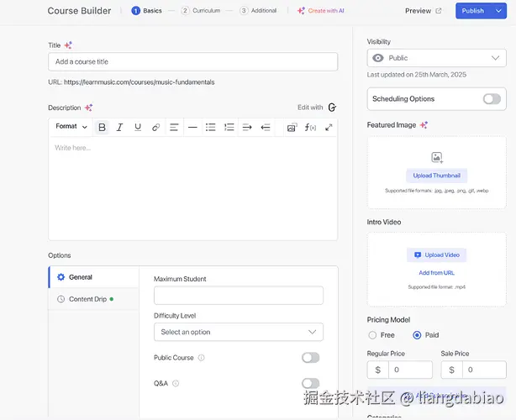Click the open-in-new-tab icon beside Preview
Screen dimensions: 516x420
439,11
